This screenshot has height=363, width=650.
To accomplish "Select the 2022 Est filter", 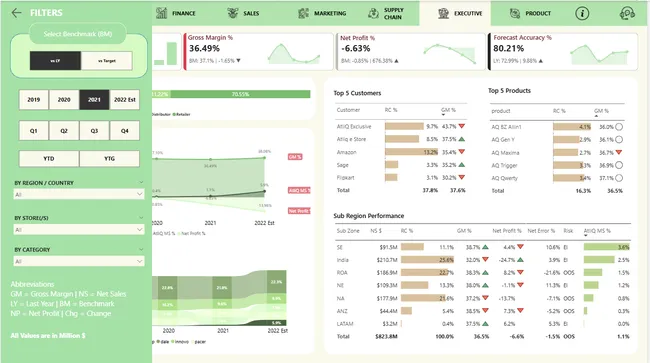I will tap(125, 99).
